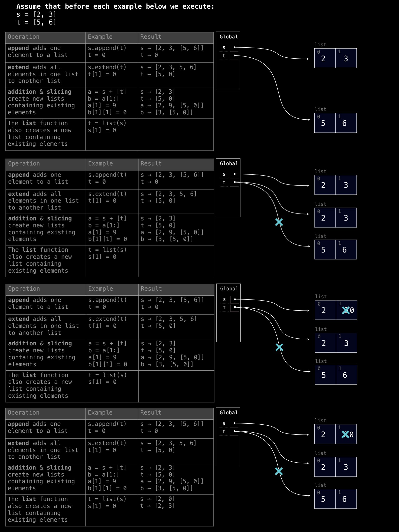Image resolution: width=399 pixels, height=532 pixels.
Task: Click 'Global' label in the third diagram
Action: click(x=229, y=289)
